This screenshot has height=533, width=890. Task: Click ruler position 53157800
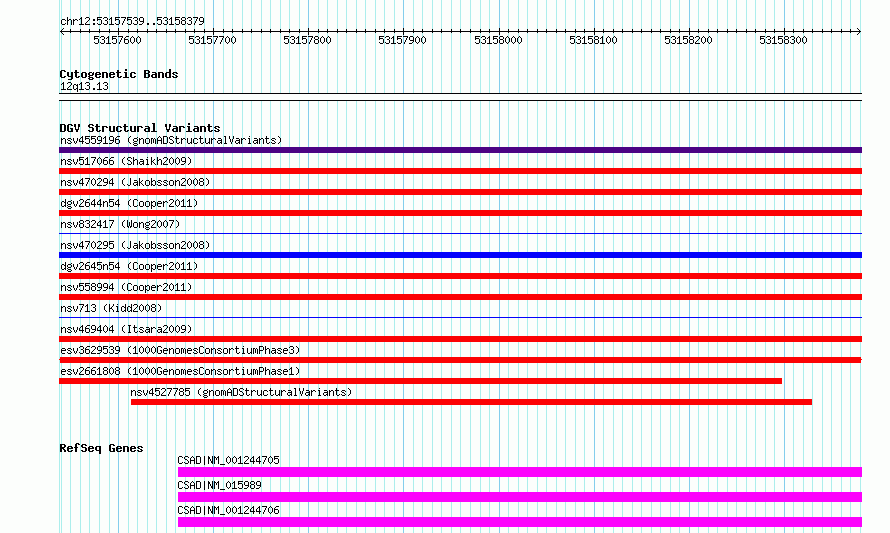[x=307, y=40]
